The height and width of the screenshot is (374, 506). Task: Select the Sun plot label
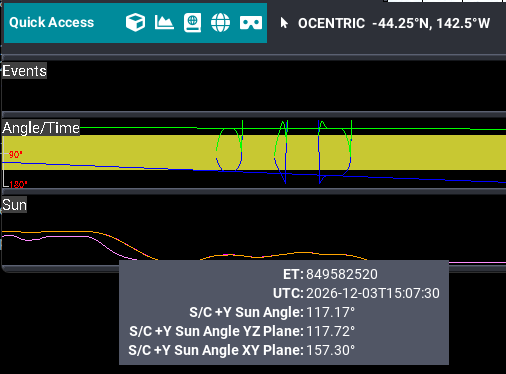click(x=14, y=205)
